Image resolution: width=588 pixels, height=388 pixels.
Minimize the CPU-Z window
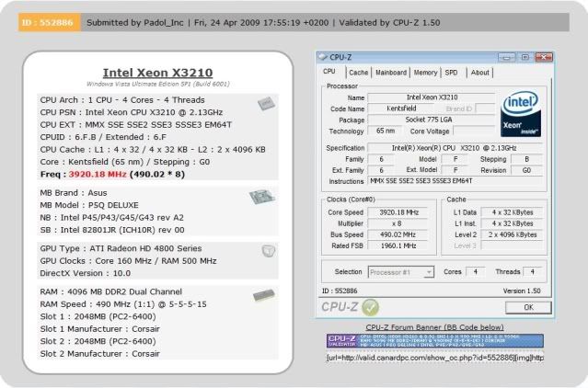pos(506,57)
